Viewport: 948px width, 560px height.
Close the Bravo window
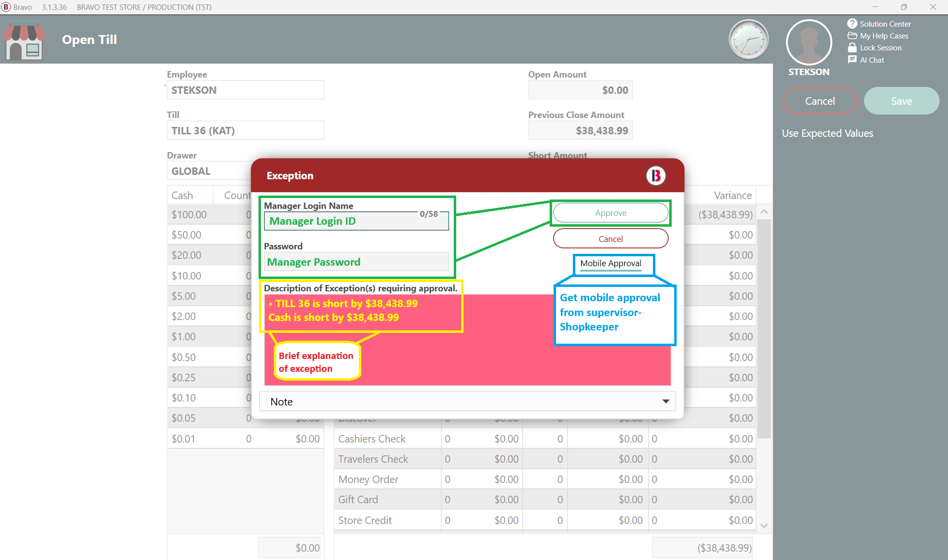[x=933, y=7]
